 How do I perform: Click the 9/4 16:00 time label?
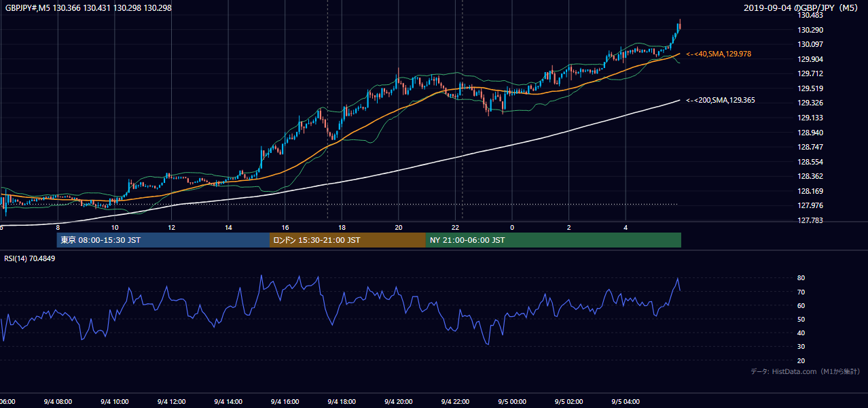click(285, 401)
